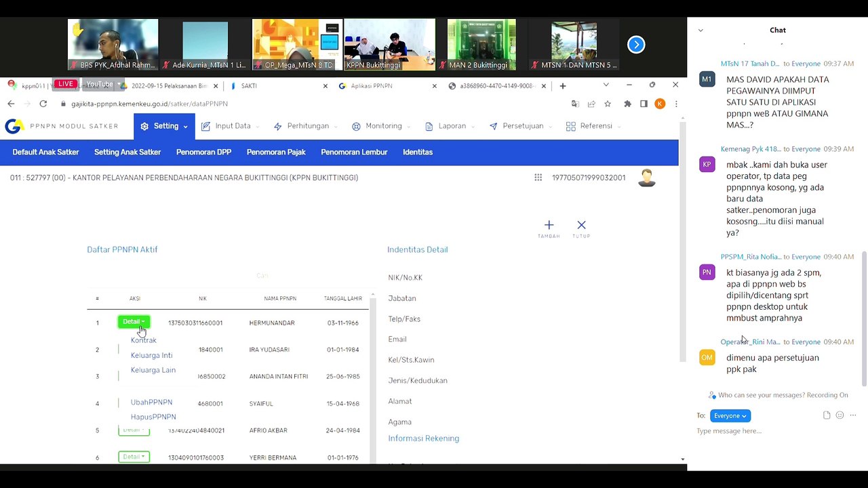Toggle the browser side panel icon
The image size is (868, 488).
[x=644, y=104]
